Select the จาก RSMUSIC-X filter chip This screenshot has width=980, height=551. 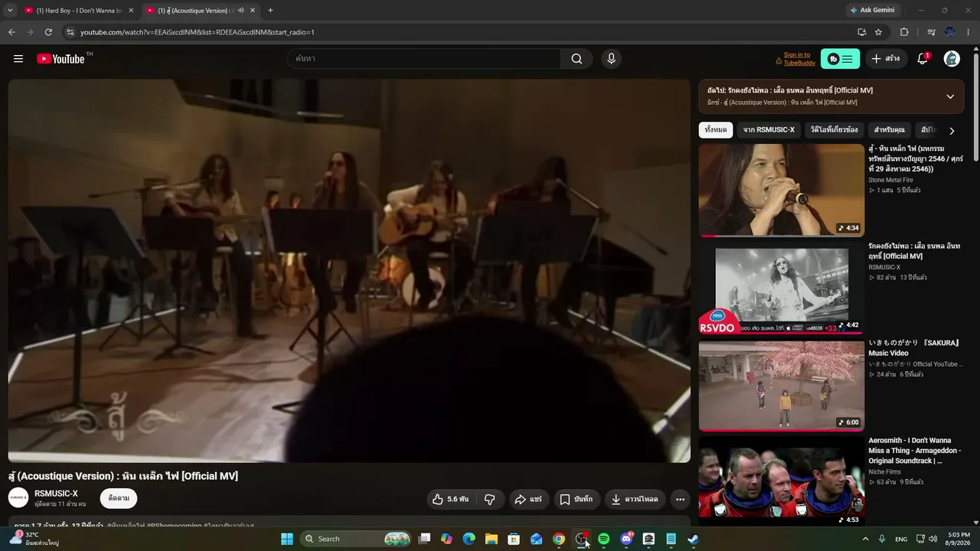[769, 130]
